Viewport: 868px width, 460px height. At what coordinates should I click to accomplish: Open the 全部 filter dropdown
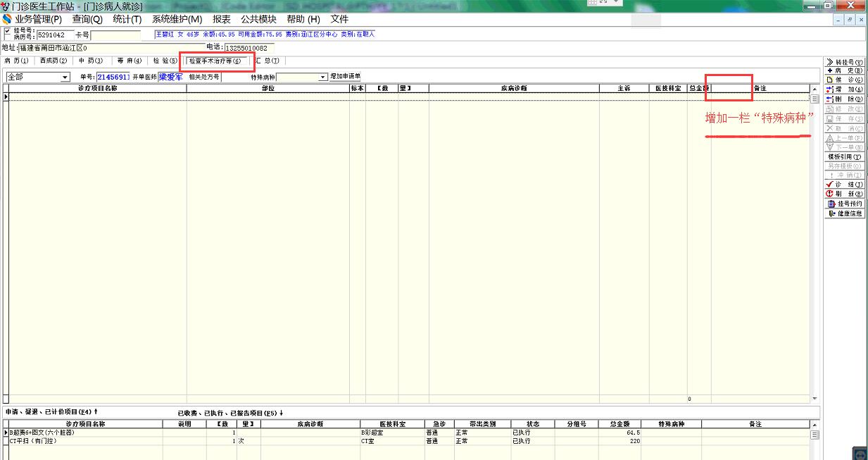[65, 77]
